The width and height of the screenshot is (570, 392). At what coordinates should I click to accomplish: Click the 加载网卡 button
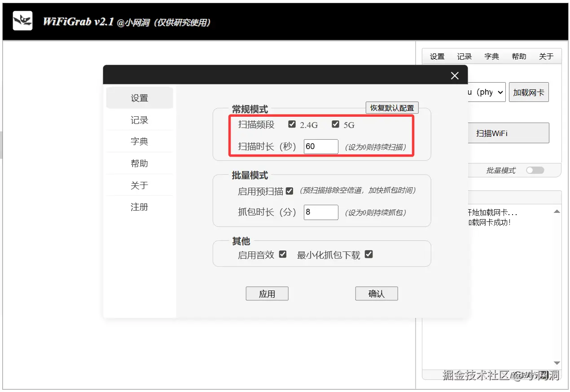pos(529,92)
